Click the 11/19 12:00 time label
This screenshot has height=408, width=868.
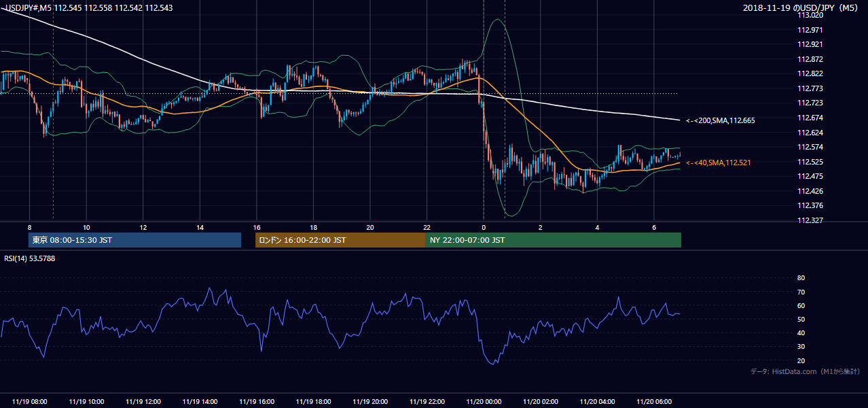coord(143,402)
